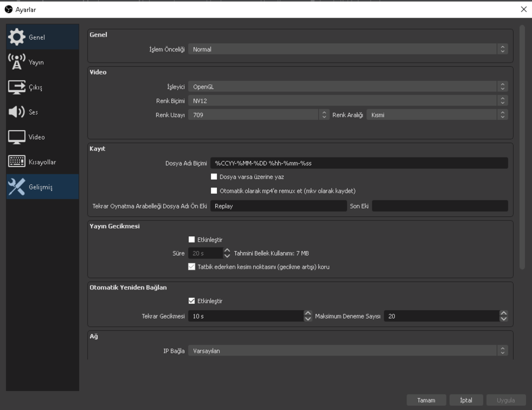
Task: Open the Renk Uzayı 709 dropdown
Action: (258, 115)
